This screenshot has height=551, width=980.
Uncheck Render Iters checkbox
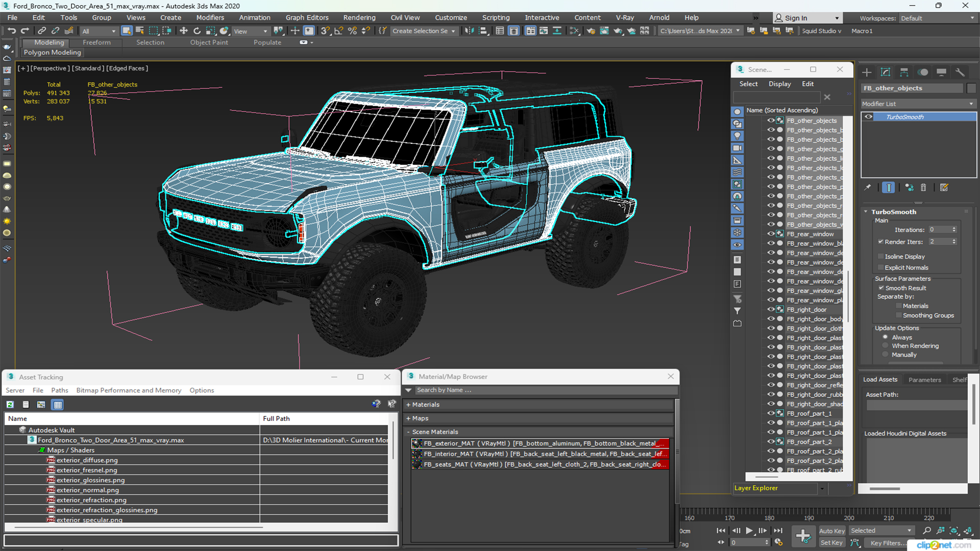click(880, 242)
